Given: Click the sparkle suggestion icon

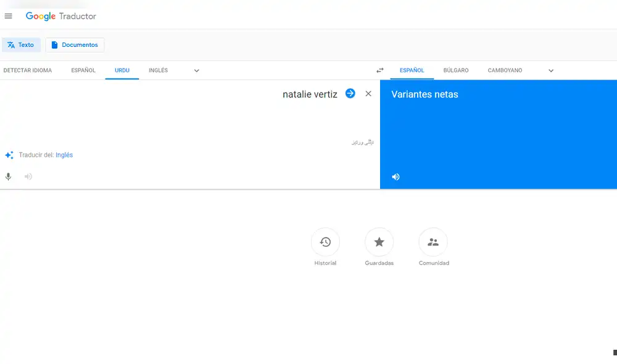Looking at the screenshot, I should click(x=9, y=155).
